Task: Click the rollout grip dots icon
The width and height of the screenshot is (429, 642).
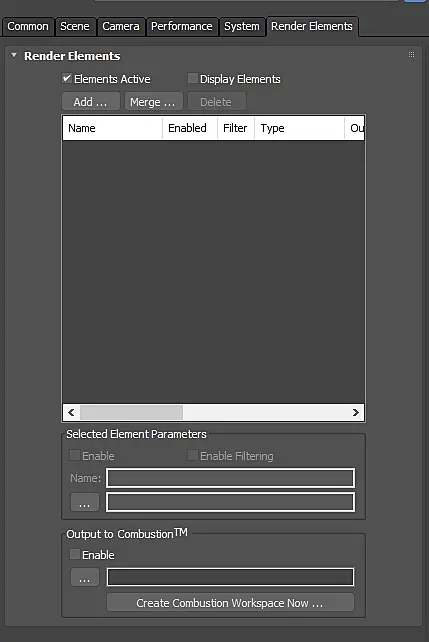Action: 411,54
